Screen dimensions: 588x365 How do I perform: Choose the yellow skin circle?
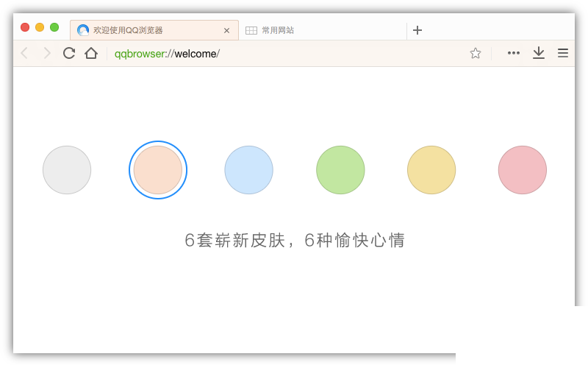431,170
